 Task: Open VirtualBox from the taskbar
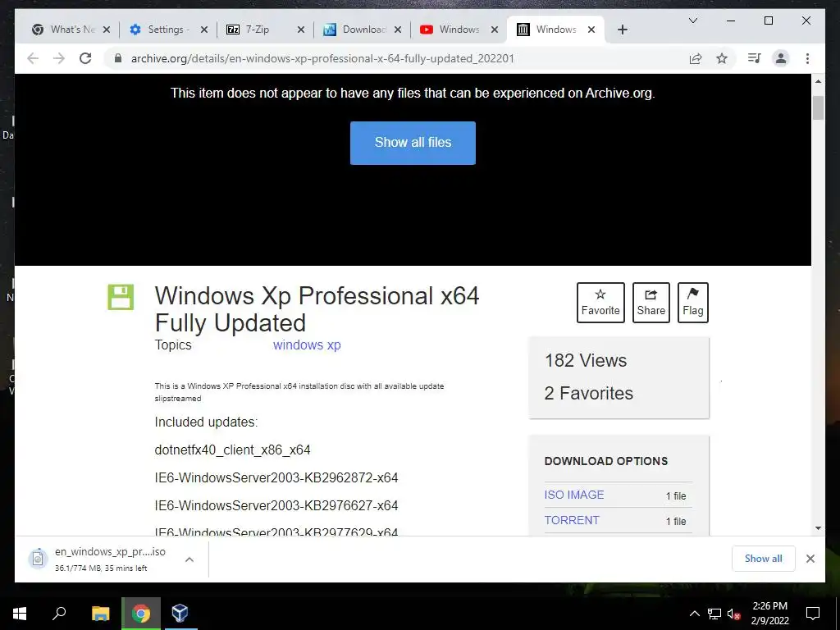click(x=180, y=613)
